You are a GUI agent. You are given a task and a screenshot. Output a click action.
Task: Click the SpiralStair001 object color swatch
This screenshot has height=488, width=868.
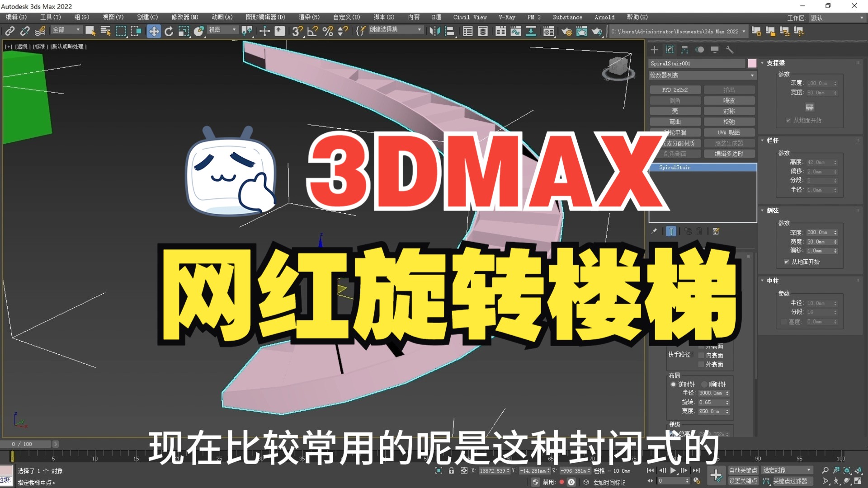coord(752,63)
